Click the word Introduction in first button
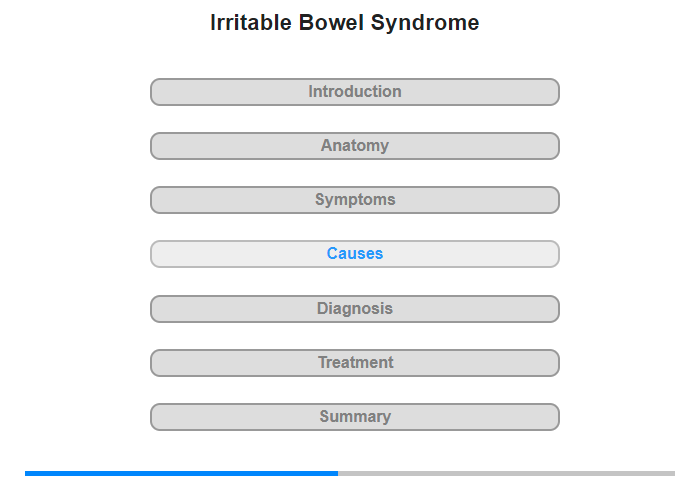Screen dimensions: 700x480 [355, 92]
